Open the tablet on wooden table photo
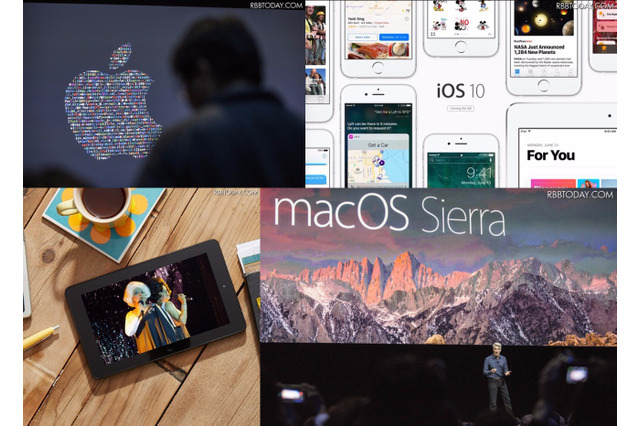The image size is (640, 426). [x=142, y=307]
